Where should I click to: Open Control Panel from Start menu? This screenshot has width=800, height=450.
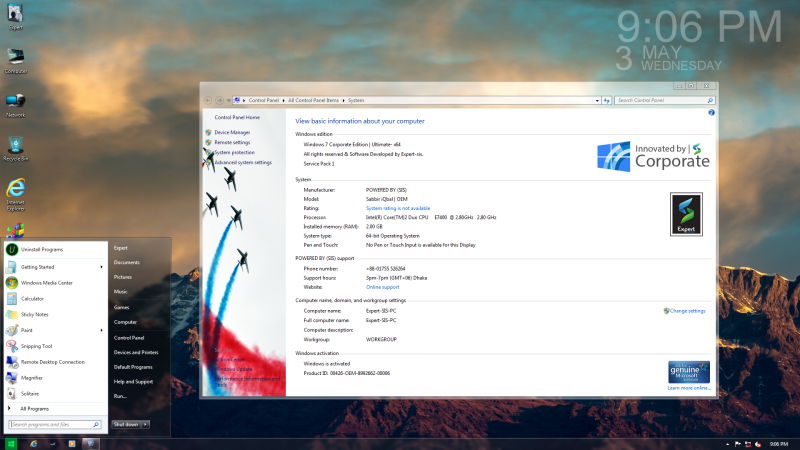(x=129, y=338)
